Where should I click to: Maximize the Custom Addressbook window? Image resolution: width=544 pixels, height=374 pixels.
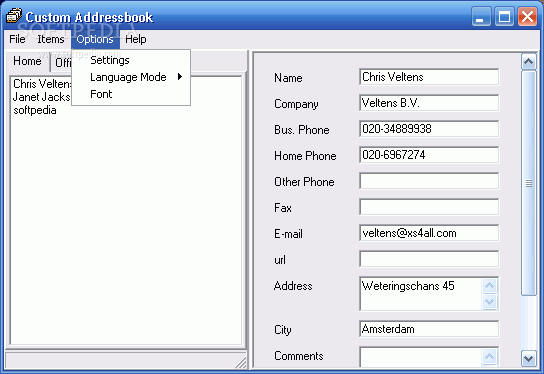504,16
